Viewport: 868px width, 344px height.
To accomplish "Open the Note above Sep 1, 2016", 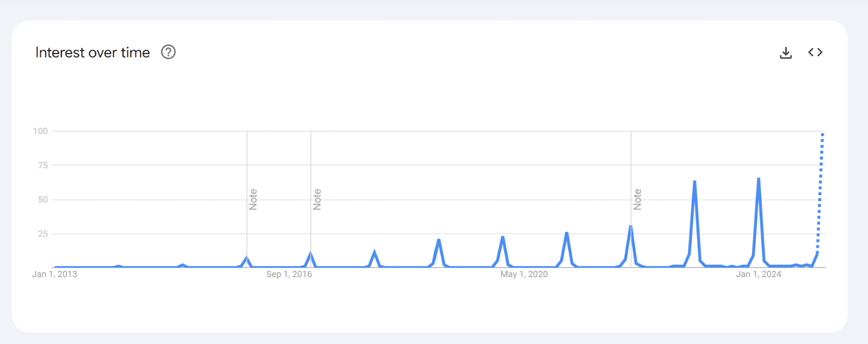I will click(317, 199).
